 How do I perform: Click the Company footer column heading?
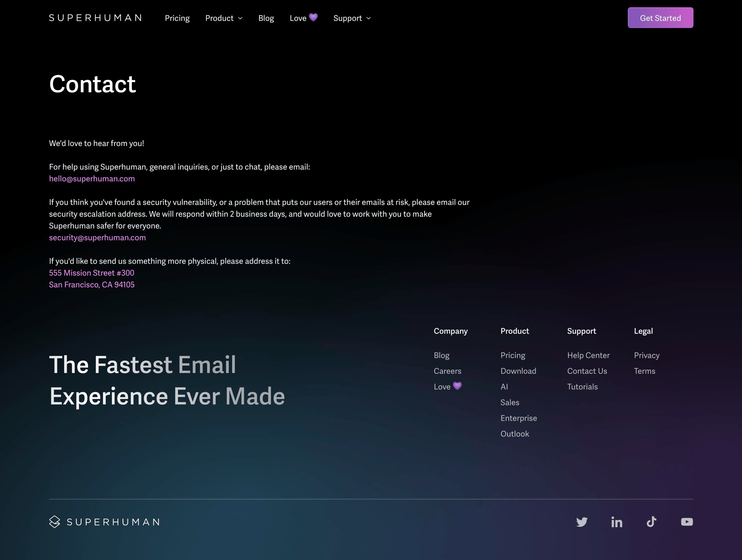coord(450,331)
